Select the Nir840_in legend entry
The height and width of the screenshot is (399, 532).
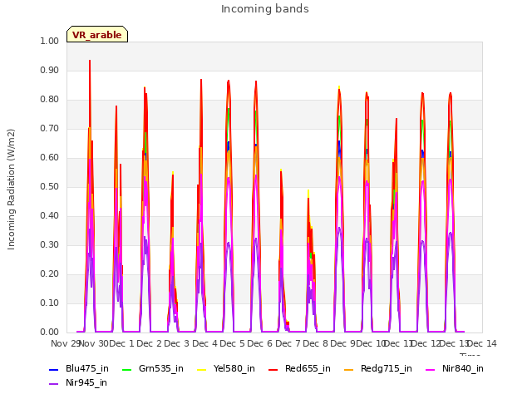(x=455, y=369)
